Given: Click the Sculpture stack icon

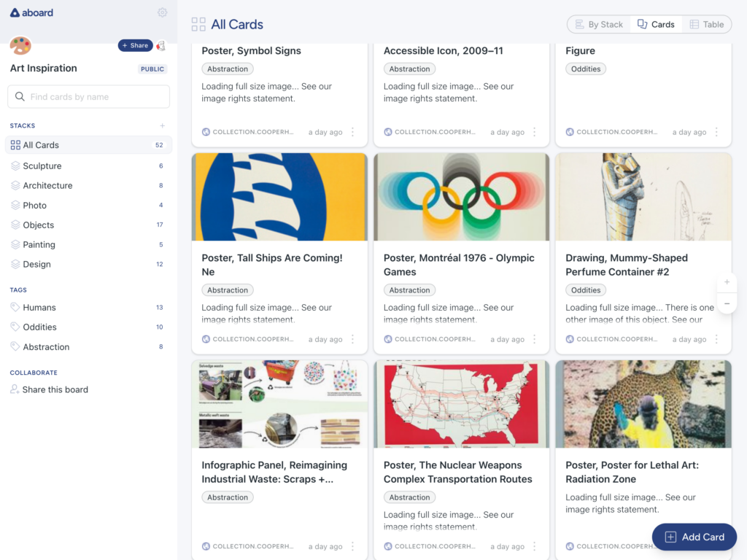Looking at the screenshot, I should coord(15,166).
